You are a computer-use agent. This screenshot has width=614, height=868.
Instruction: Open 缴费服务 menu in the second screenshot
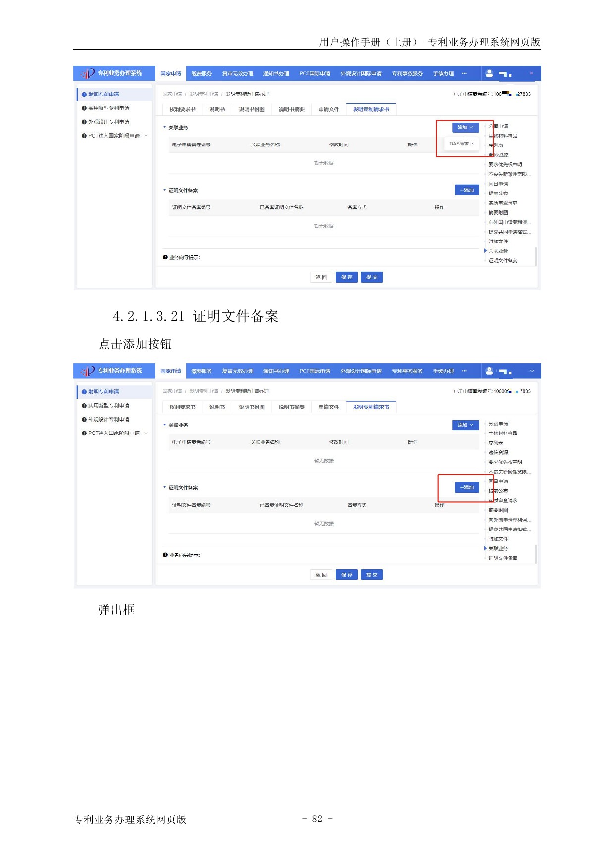tap(202, 371)
